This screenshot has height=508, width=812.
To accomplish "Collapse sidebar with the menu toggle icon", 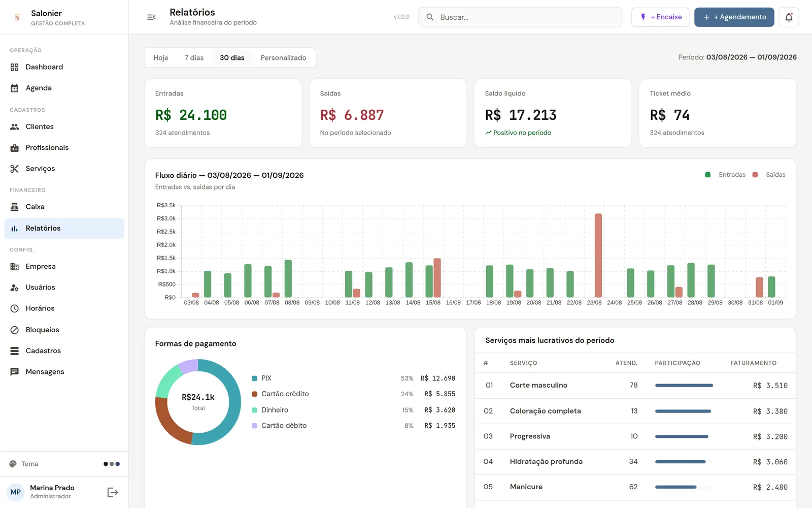I will pyautogui.click(x=151, y=17).
